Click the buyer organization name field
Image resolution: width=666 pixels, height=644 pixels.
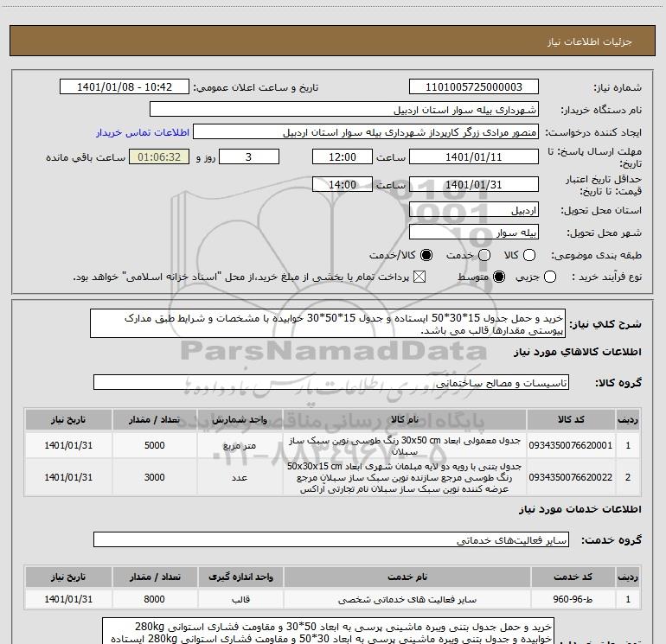click(344, 110)
